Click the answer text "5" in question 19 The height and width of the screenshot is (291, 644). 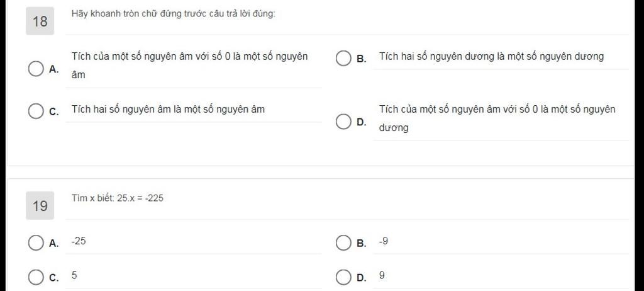click(74, 276)
